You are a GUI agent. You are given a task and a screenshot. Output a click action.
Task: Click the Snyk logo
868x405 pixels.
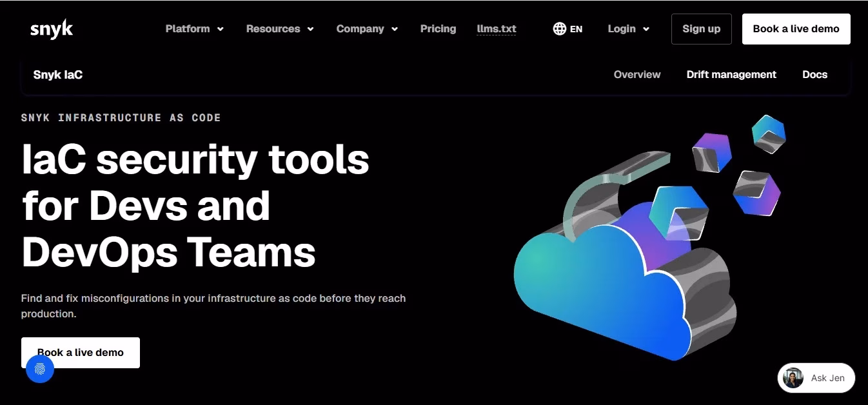[52, 29]
